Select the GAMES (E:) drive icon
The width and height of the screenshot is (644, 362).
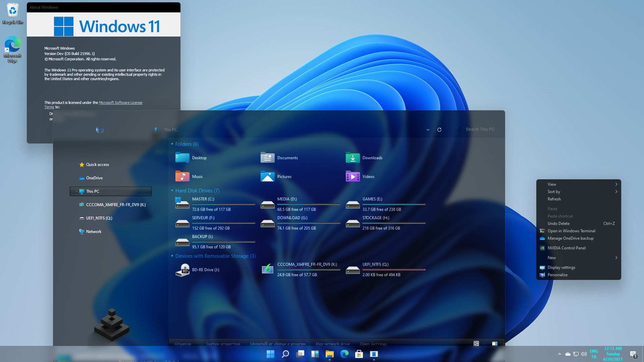pos(353,204)
